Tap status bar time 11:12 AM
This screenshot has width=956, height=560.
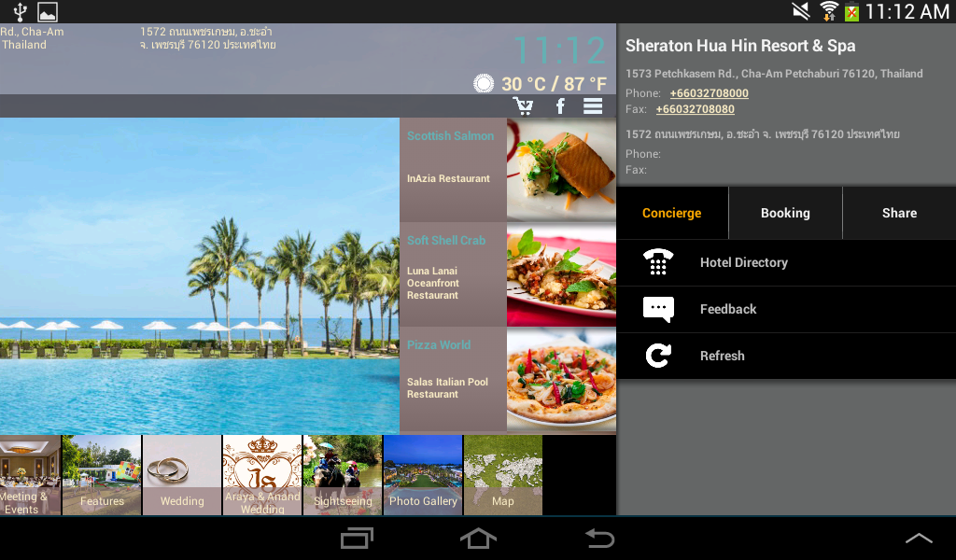907,11
